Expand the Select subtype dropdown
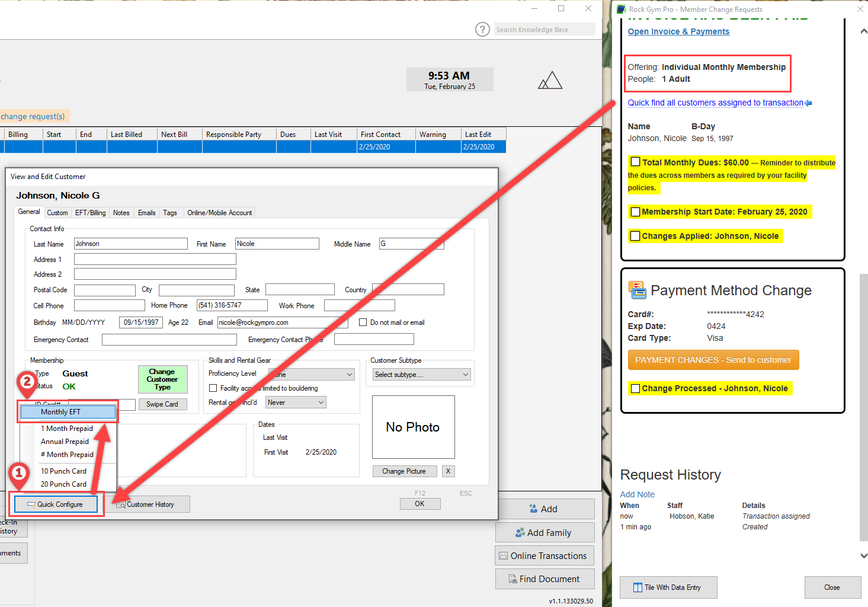Image resolution: width=868 pixels, height=607 pixels. pyautogui.click(x=422, y=375)
